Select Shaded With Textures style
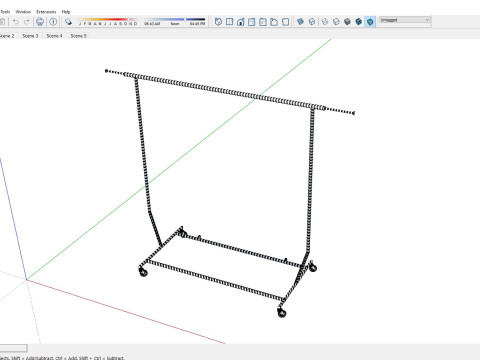480x360 pixels. [359, 22]
